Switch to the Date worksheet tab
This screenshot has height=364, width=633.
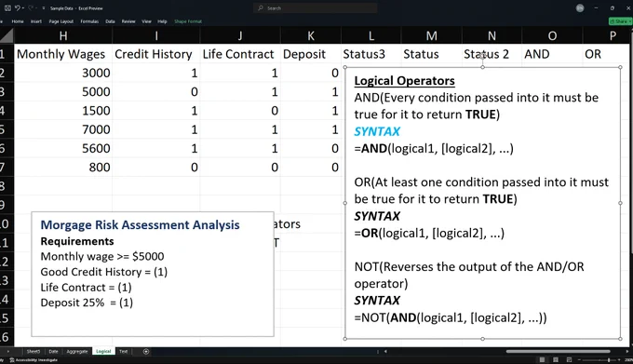53,352
